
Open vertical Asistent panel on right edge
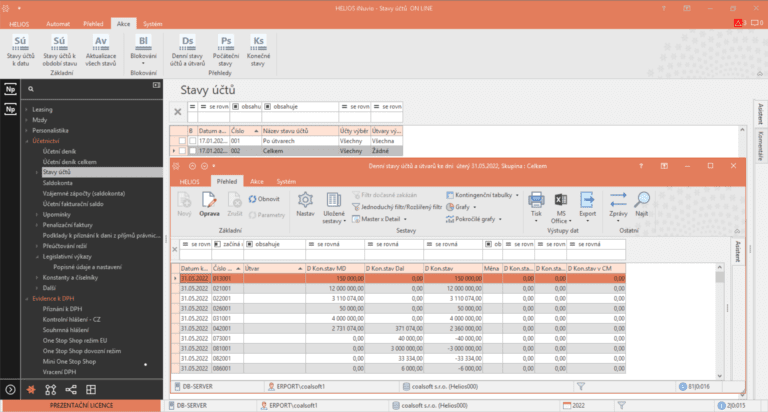[x=760, y=114]
